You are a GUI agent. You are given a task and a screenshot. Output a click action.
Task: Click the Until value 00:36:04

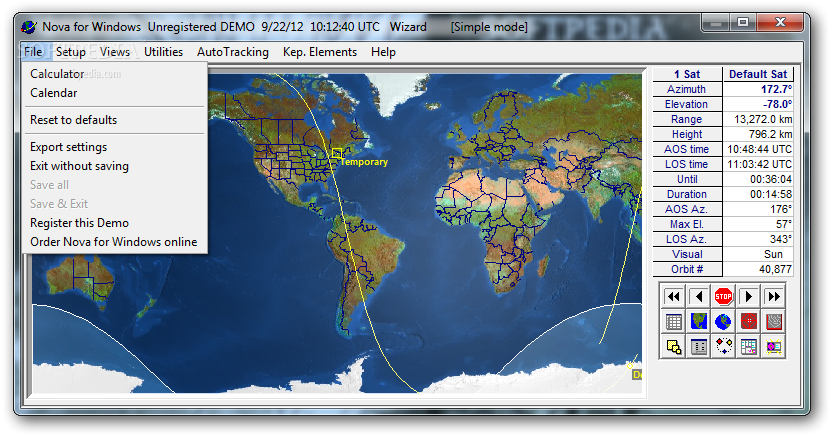point(758,179)
